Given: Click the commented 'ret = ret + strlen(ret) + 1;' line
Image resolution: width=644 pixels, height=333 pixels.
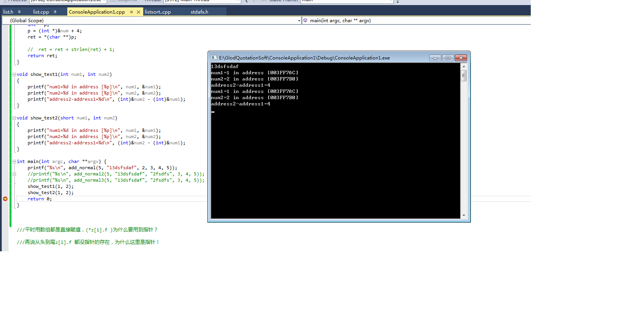Looking at the screenshot, I should tap(71, 49).
